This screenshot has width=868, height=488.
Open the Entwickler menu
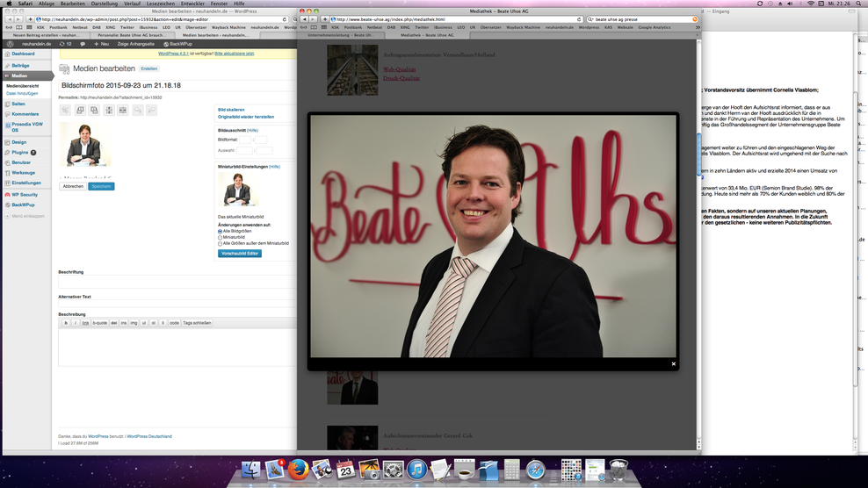coord(192,4)
